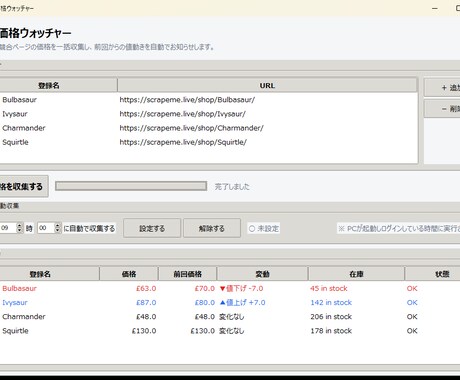Screen dimensions: 460x380
Task: Click the 価格 column header
Action: (129, 274)
